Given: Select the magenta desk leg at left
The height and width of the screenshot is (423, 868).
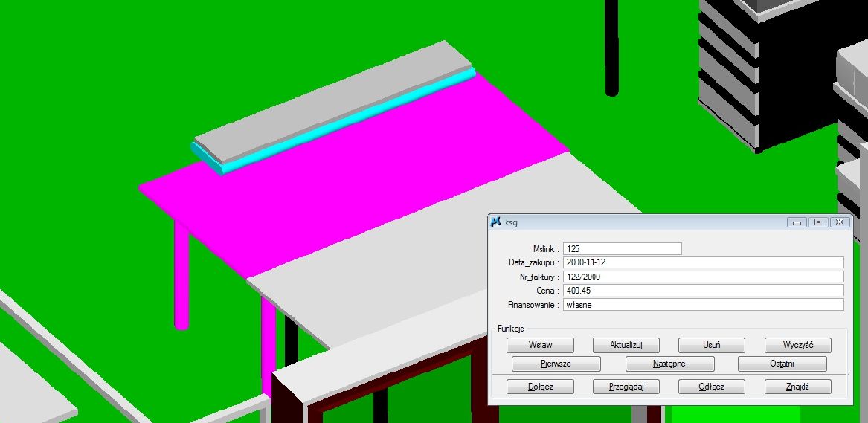Looking at the screenshot, I should click(181, 274).
